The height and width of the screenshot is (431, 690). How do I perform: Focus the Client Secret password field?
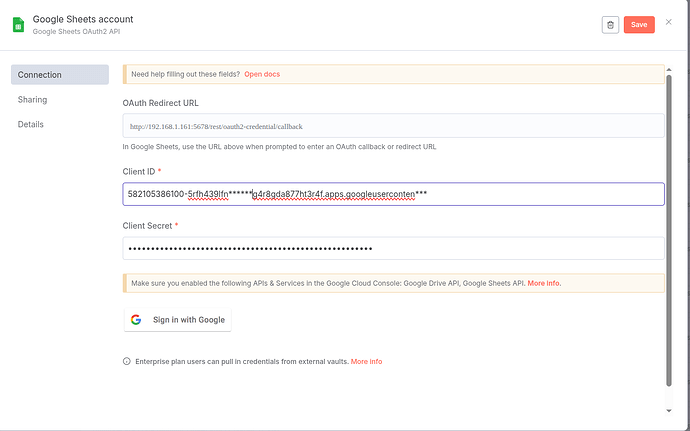tap(393, 249)
